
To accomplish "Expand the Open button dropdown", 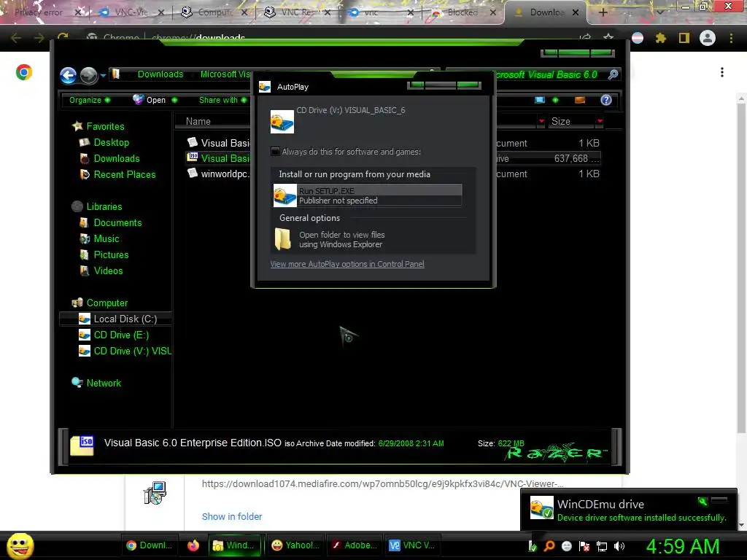I will 174,100.
